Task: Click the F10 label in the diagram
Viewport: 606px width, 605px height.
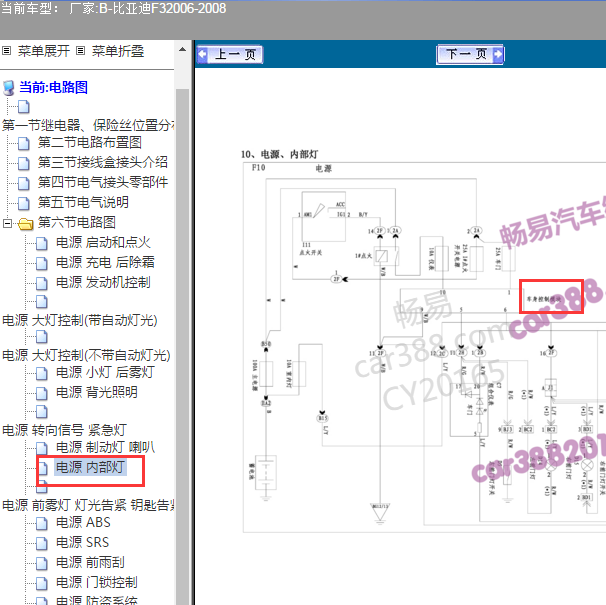Action: click(x=258, y=167)
